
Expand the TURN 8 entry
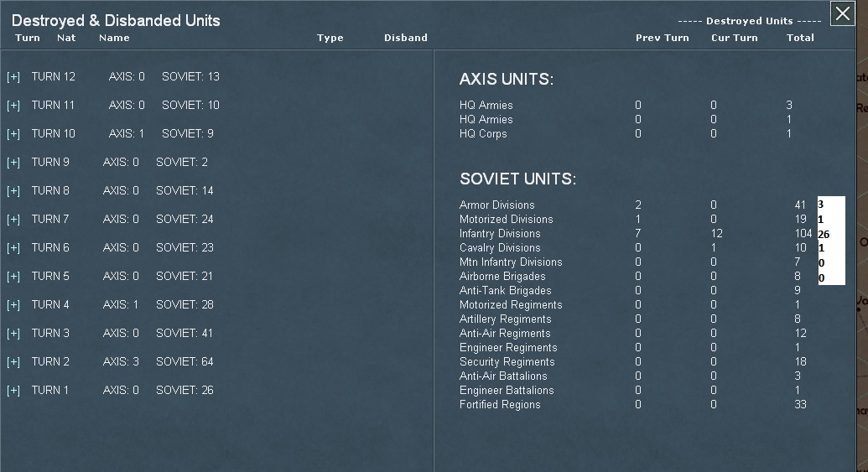(x=13, y=191)
